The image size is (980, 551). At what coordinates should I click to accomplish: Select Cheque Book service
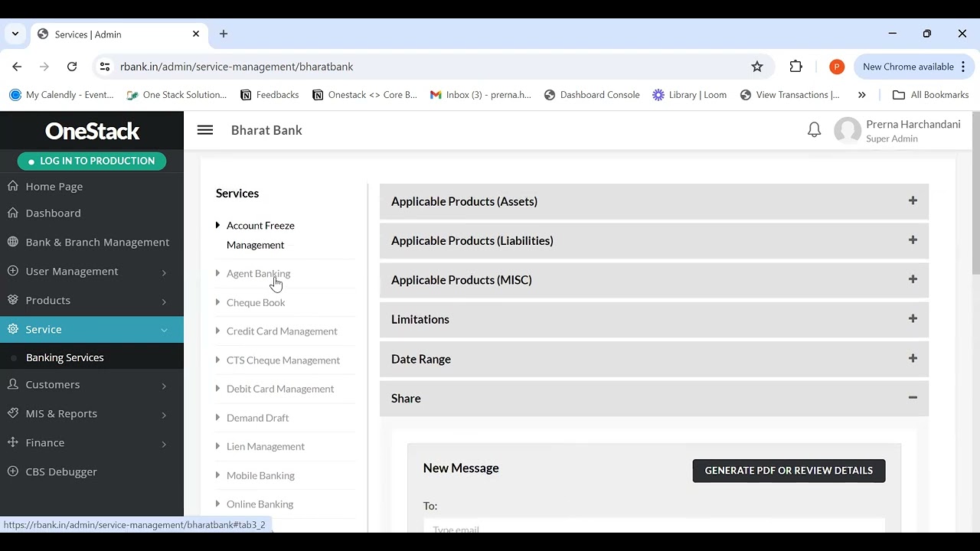pos(256,302)
